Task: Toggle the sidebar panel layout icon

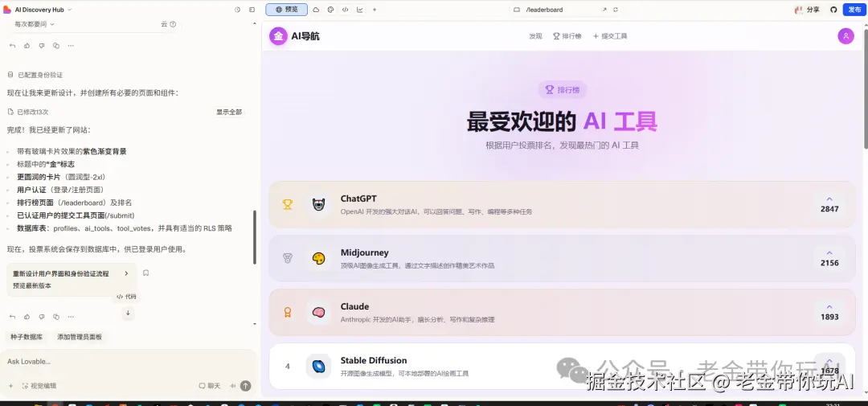Action: (252, 10)
